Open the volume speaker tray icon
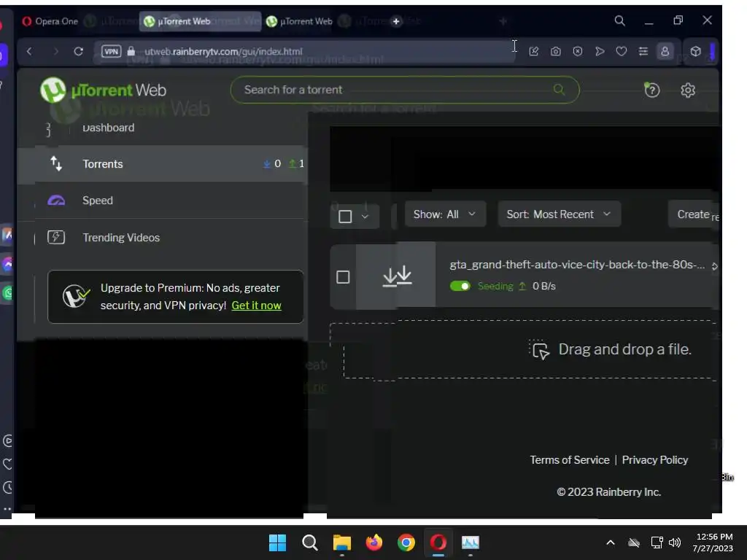 coord(675,542)
